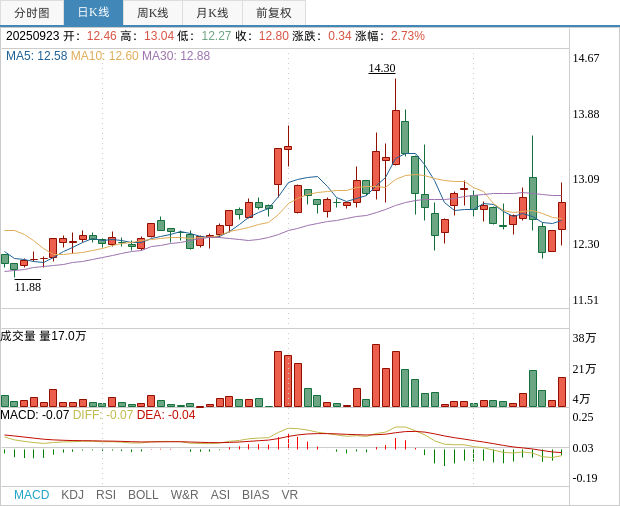Click the DEA: -0.04 legend
The width and height of the screenshot is (620, 506).
click(x=166, y=415)
